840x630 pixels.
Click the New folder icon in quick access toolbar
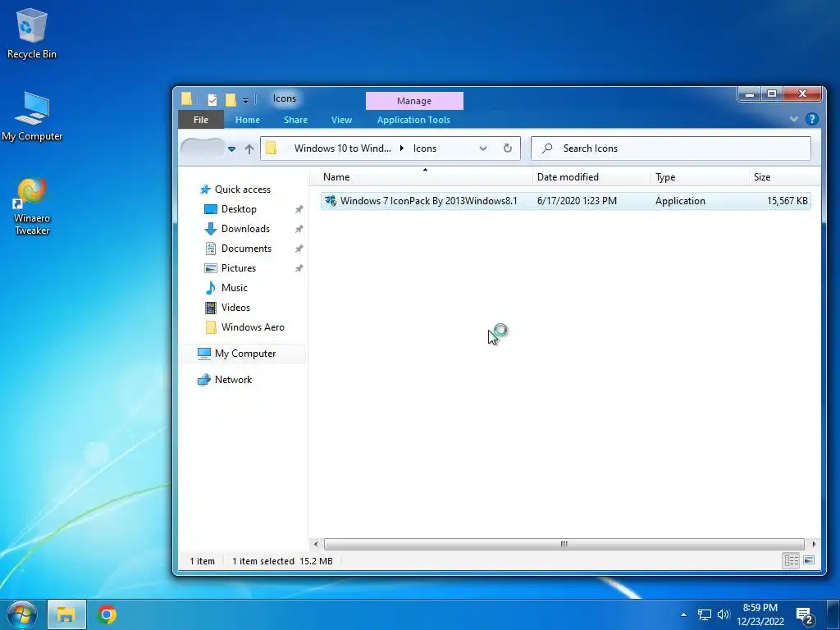[x=231, y=99]
